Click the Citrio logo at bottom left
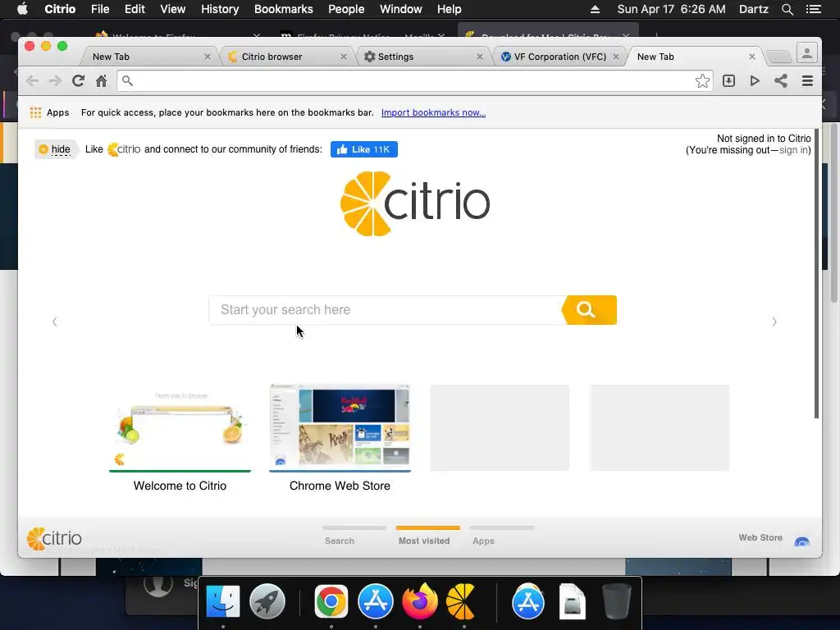The width and height of the screenshot is (840, 630). tap(54, 538)
